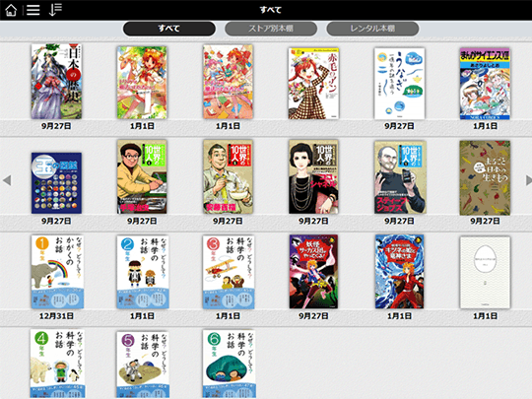Open the 日本の歴史 book cover
532x399 pixels.
point(56,82)
